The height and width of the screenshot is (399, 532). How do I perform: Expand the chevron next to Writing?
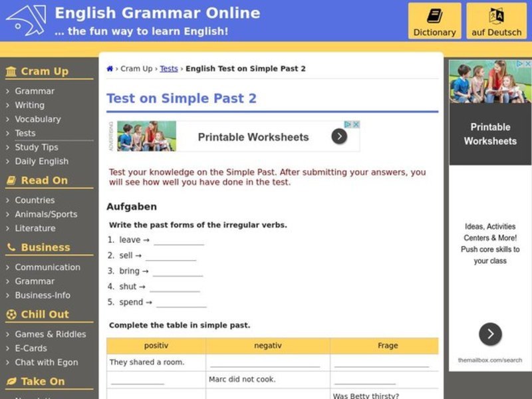pyautogui.click(x=7, y=105)
